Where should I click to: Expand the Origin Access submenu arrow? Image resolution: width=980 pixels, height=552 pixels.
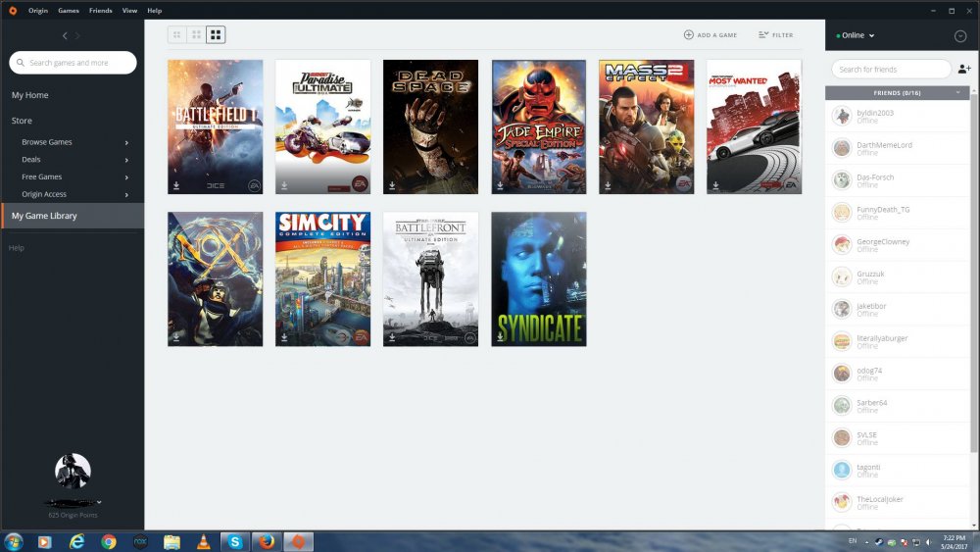[126, 195]
